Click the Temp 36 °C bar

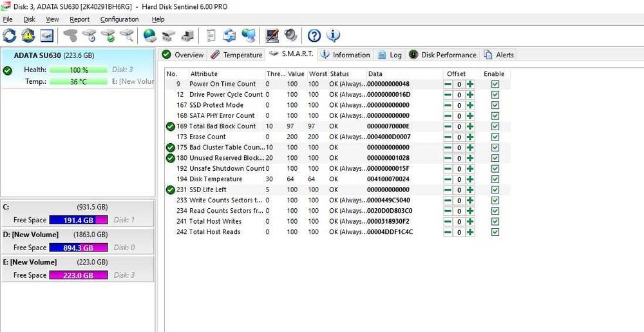[79, 82]
